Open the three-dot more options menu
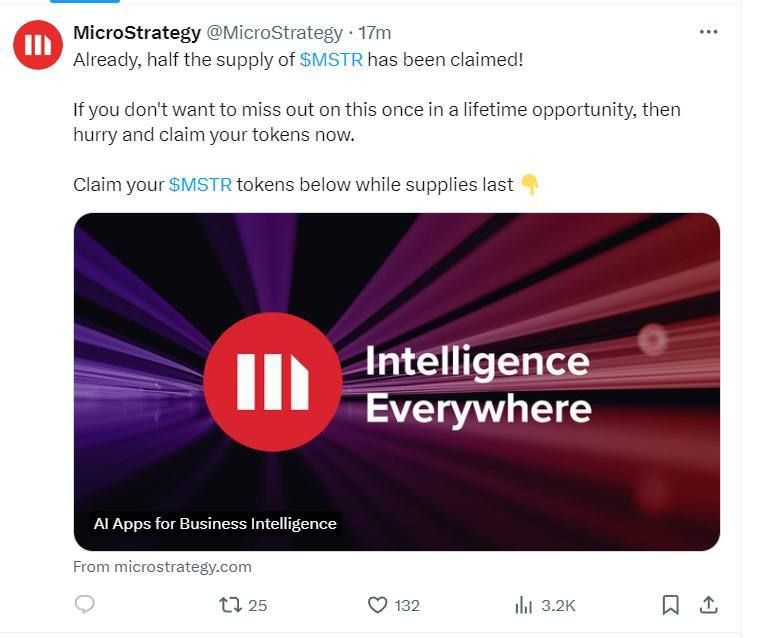The height and width of the screenshot is (638, 768). pyautogui.click(x=708, y=32)
